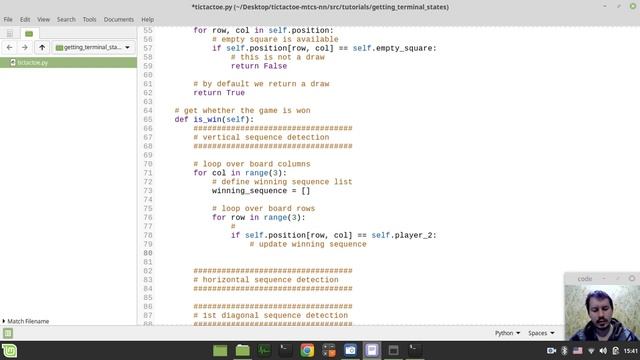The height and width of the screenshot is (360, 640).
Task: Open the Wi-Fi network tray icon
Action: (x=591, y=351)
